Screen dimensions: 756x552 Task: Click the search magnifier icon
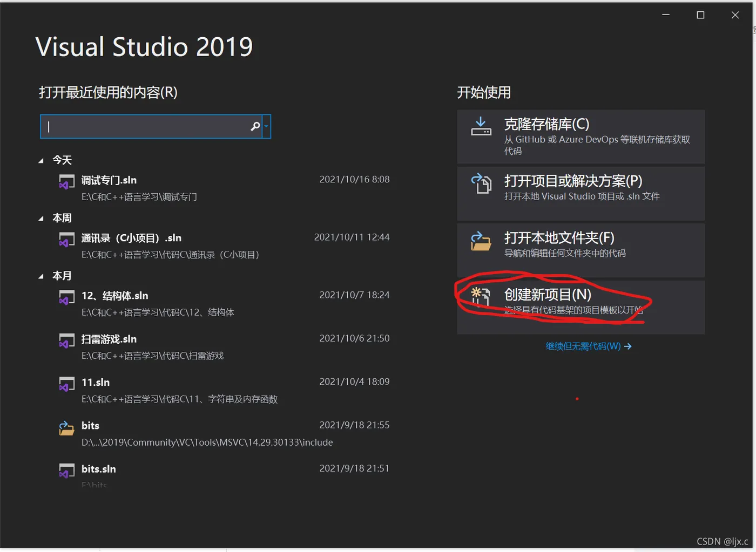[x=255, y=126]
